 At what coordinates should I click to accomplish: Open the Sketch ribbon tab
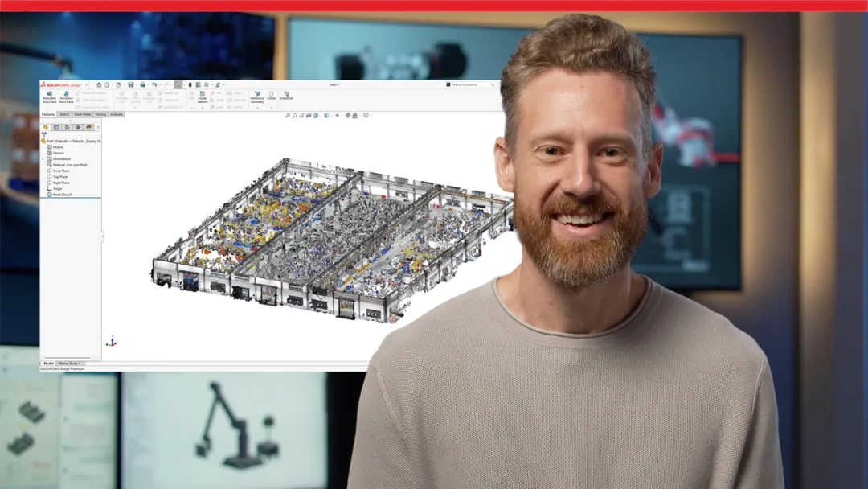(x=64, y=115)
